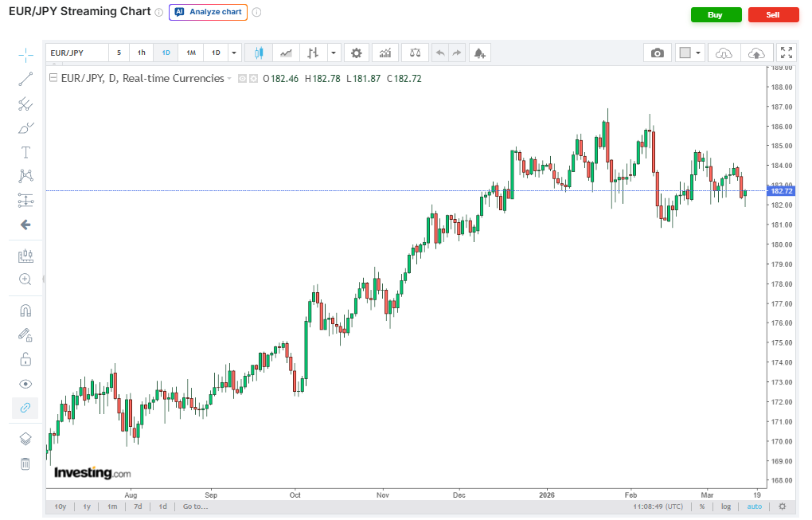Collapse the EUR/JPY legend box
Image resolution: width=812 pixels, height=520 pixels.
pos(53,78)
